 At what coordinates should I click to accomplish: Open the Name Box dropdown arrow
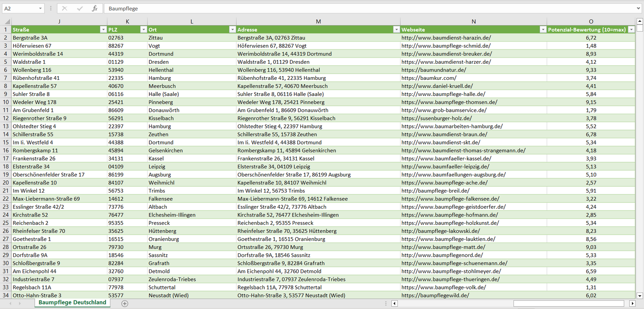[41, 8]
